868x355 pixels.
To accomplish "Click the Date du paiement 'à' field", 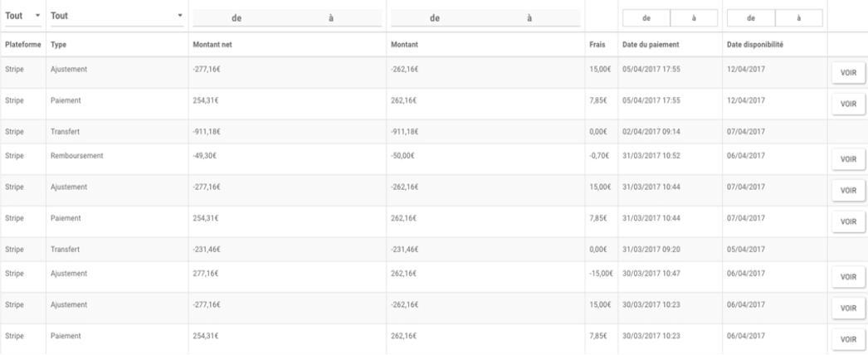I will click(695, 18).
